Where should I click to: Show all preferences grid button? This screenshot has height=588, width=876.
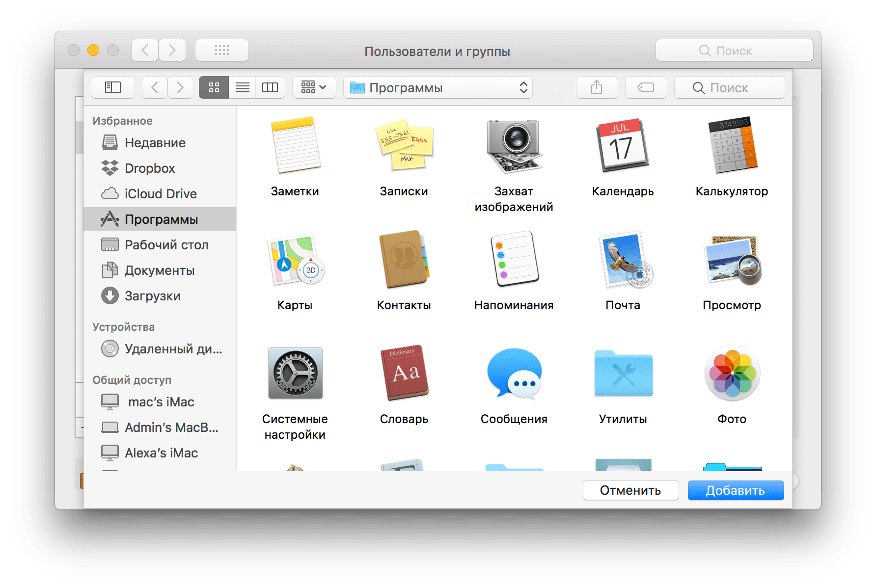click(x=222, y=50)
